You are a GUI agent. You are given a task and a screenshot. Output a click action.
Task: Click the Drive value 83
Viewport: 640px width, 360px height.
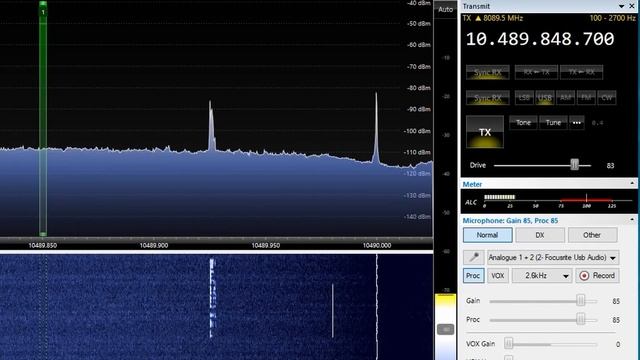point(610,165)
